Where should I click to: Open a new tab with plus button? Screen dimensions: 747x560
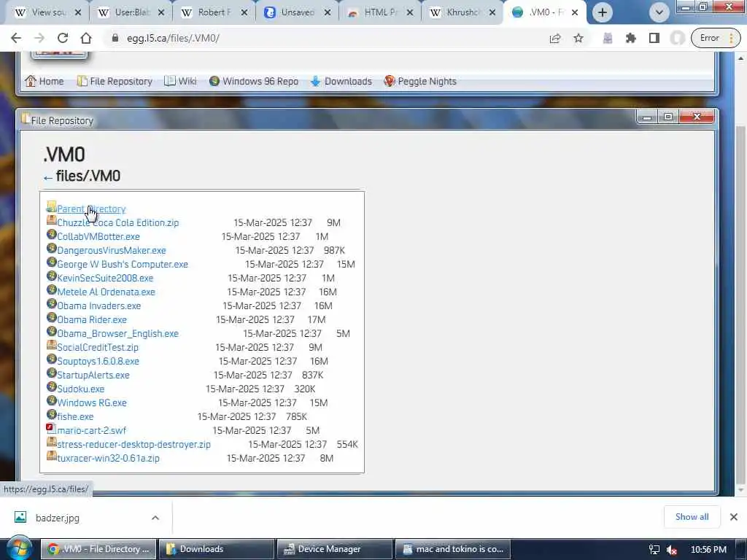603,12
